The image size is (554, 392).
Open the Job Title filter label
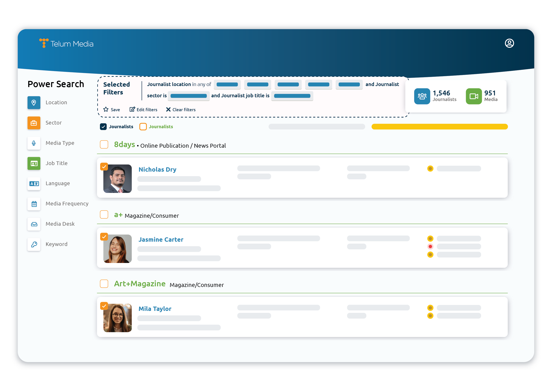click(x=57, y=163)
